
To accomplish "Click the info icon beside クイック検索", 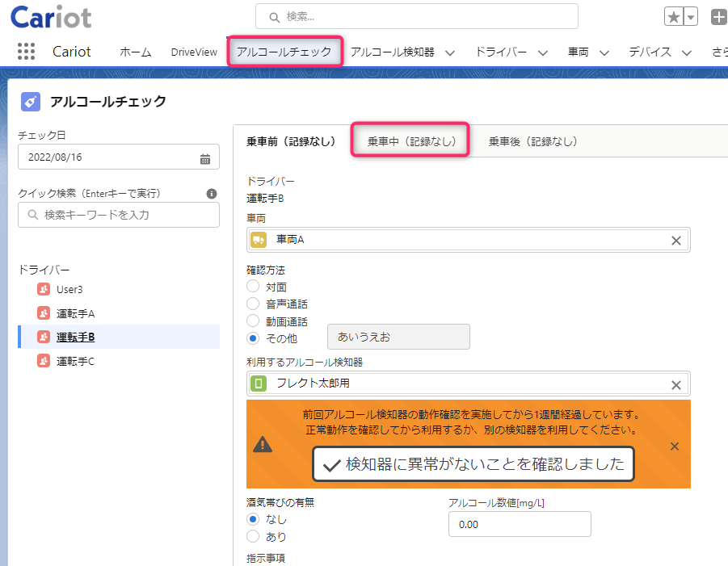I will click(211, 194).
